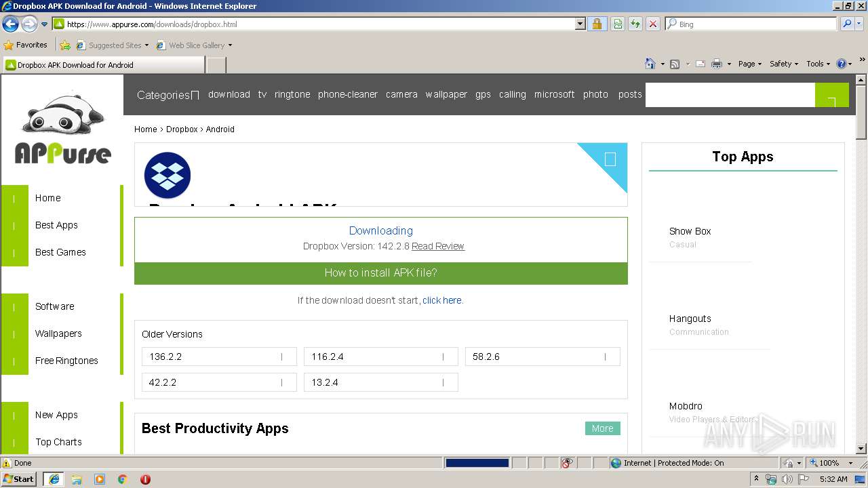
Task: Open Windows Explorer folder in taskbar
Action: pos(77,479)
